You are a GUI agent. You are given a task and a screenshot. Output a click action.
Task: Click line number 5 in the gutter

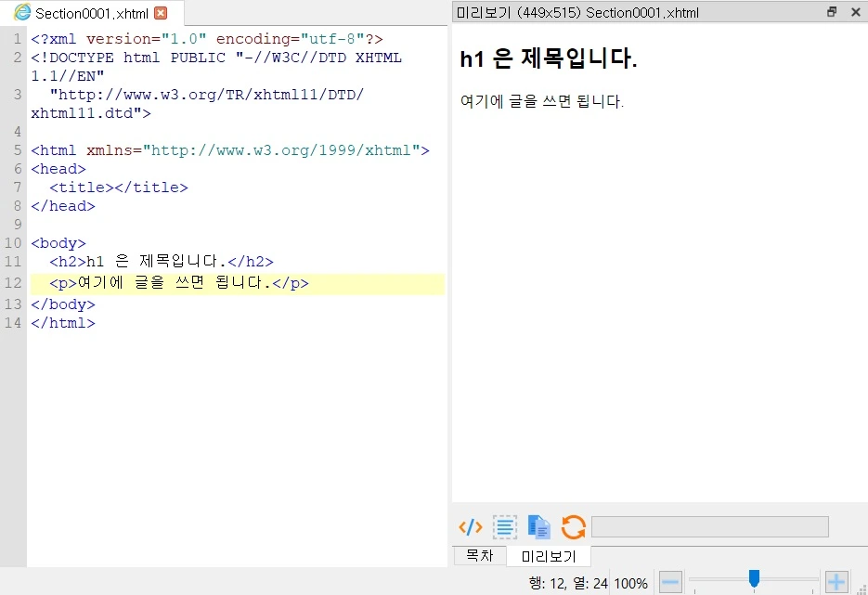18,150
